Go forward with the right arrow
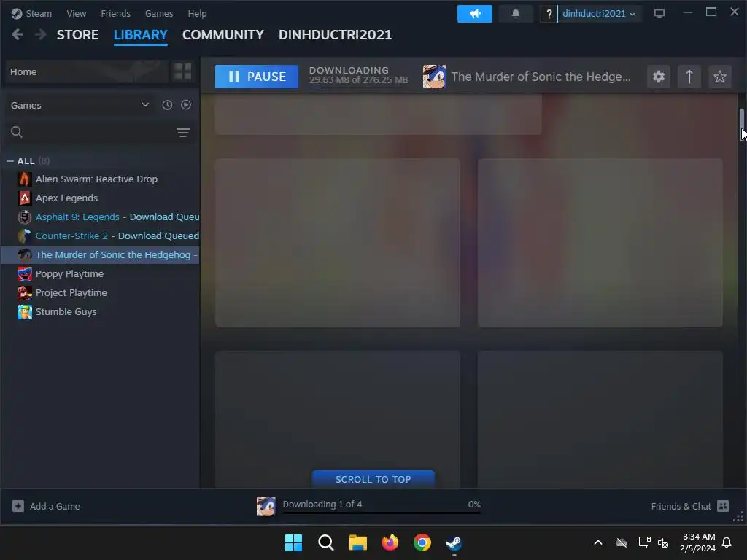The image size is (747, 560). point(41,34)
